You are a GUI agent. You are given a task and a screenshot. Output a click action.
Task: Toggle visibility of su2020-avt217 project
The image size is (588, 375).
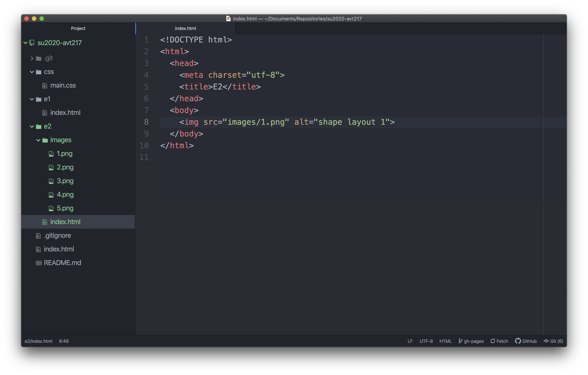(x=27, y=42)
